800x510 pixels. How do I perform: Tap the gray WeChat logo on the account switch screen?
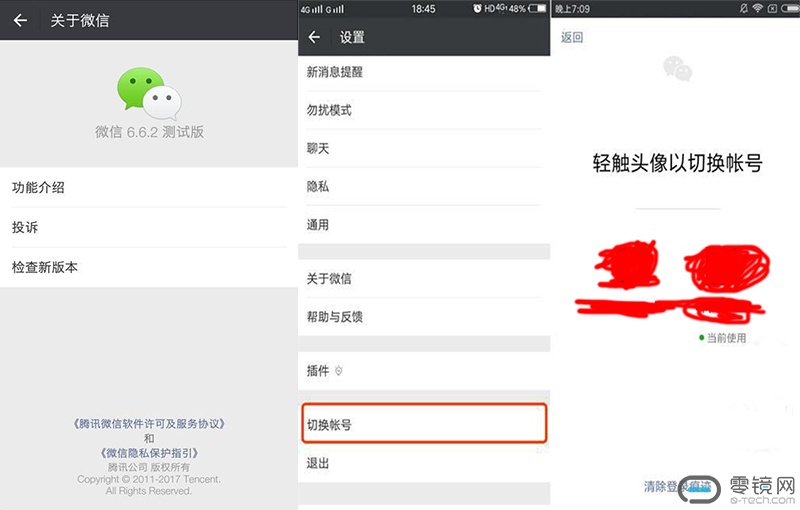[678, 69]
